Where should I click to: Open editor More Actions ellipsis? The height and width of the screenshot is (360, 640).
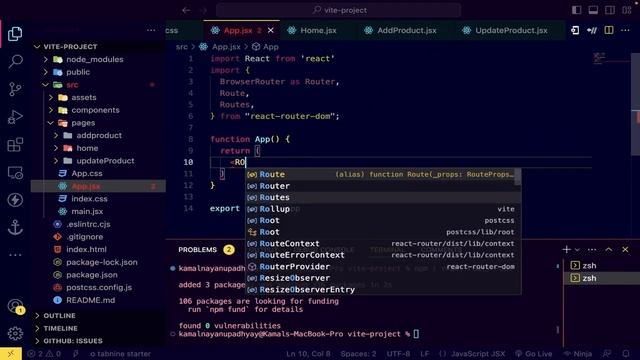625,30
